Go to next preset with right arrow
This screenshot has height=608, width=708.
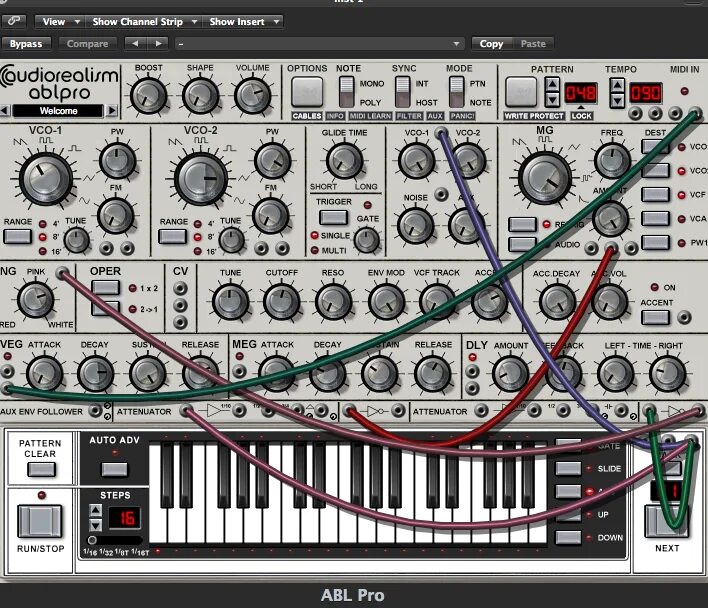point(158,44)
